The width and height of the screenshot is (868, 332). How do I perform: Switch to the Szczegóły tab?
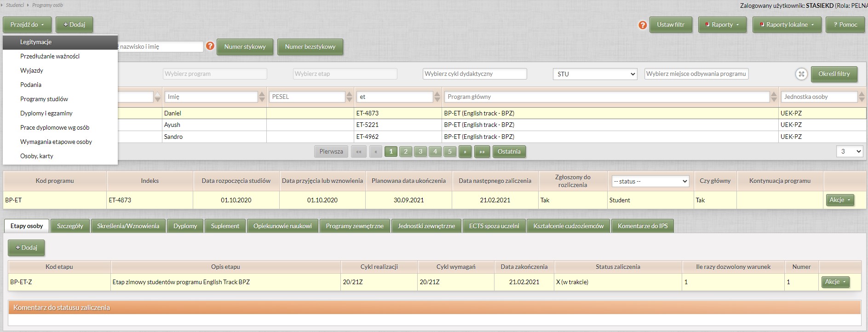[x=70, y=226]
